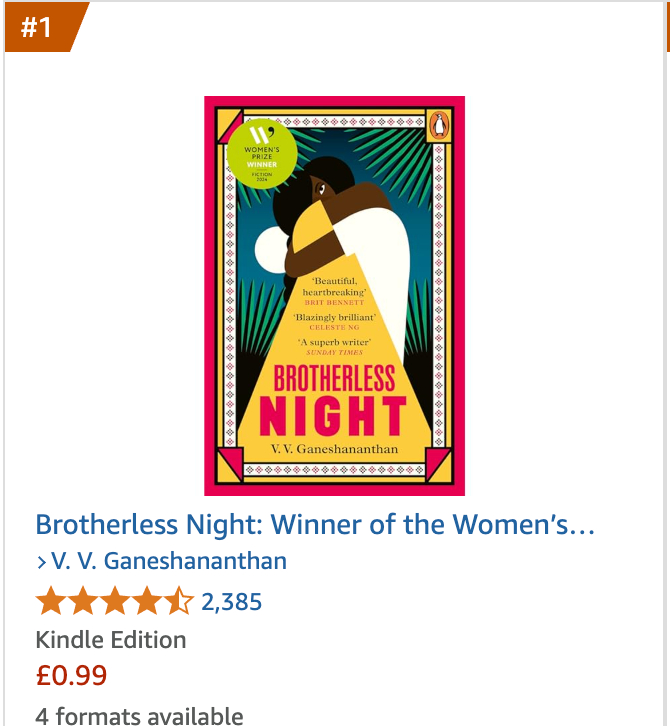
Task: Click the Penguin logo on the book cover
Action: tap(435, 125)
